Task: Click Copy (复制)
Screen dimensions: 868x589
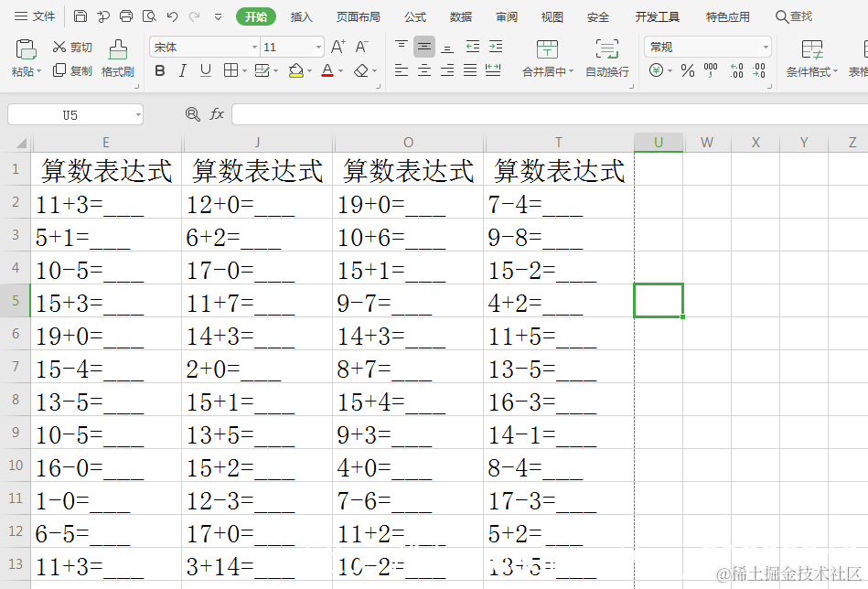Action: point(72,70)
